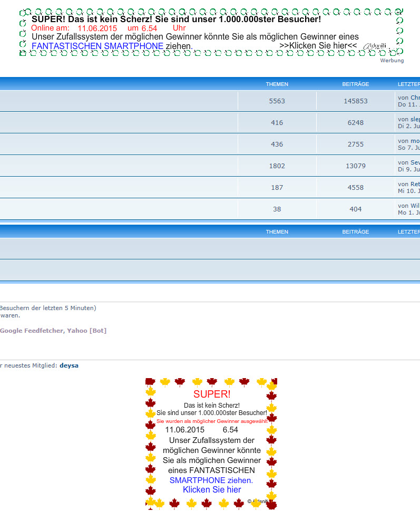420x511 pixels.
Task: Click second 'BEITRÄGE' column header
Action: 356,232
